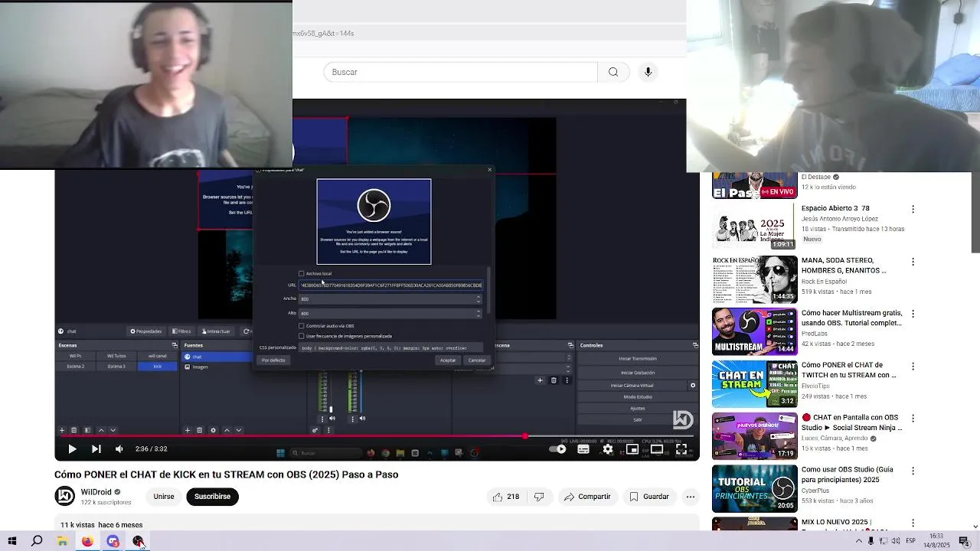
Task: Click Unirse to join the channel
Action: [x=164, y=497]
